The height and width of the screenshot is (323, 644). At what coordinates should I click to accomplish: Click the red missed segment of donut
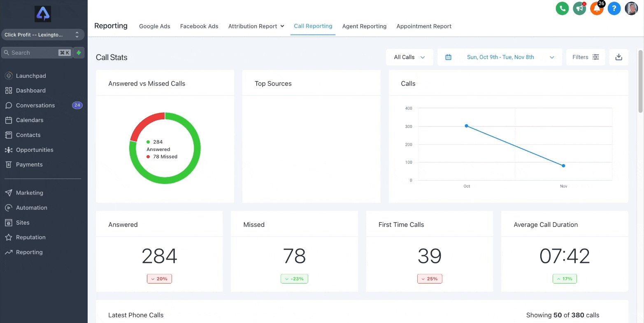(x=144, y=123)
